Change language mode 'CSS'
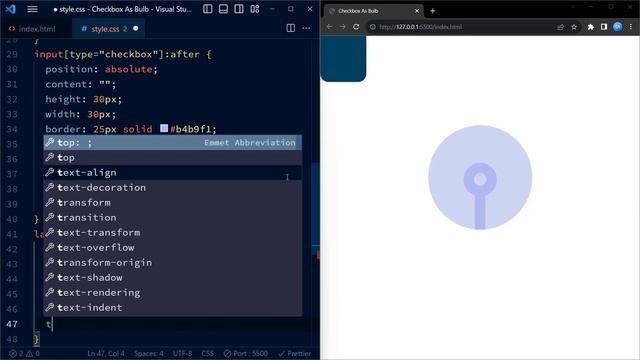The width and height of the screenshot is (640, 360). click(207, 353)
